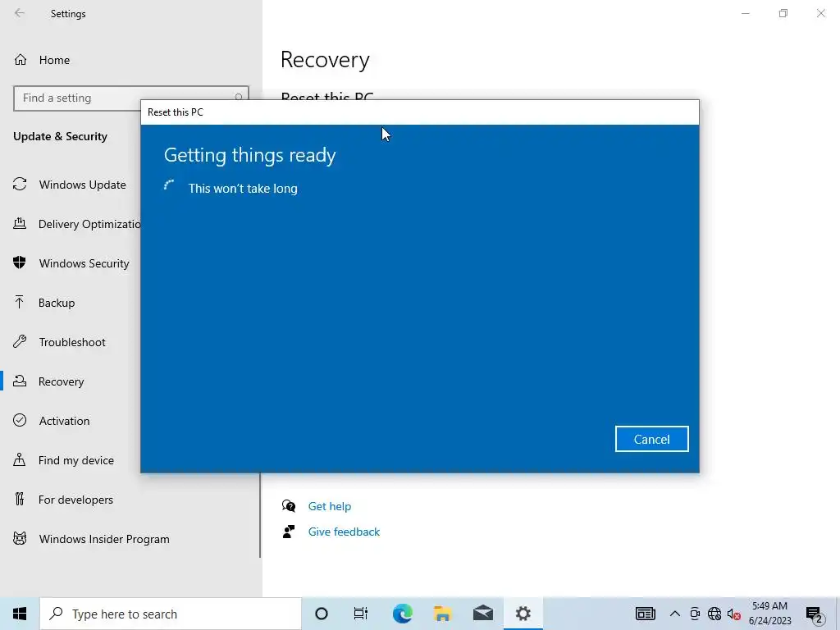The image size is (840, 630).
Task: Cancel the Reset this PC dialog
Action: tap(651, 440)
